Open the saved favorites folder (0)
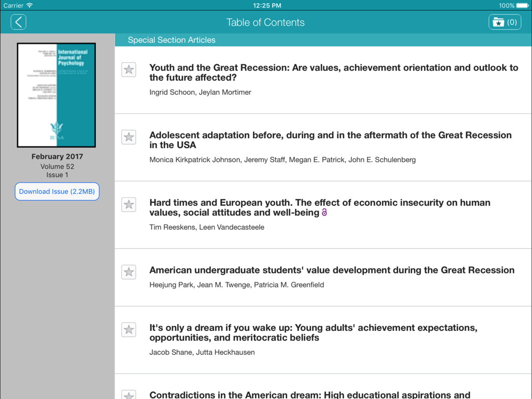Image resolution: width=532 pixels, height=399 pixels. [x=504, y=22]
